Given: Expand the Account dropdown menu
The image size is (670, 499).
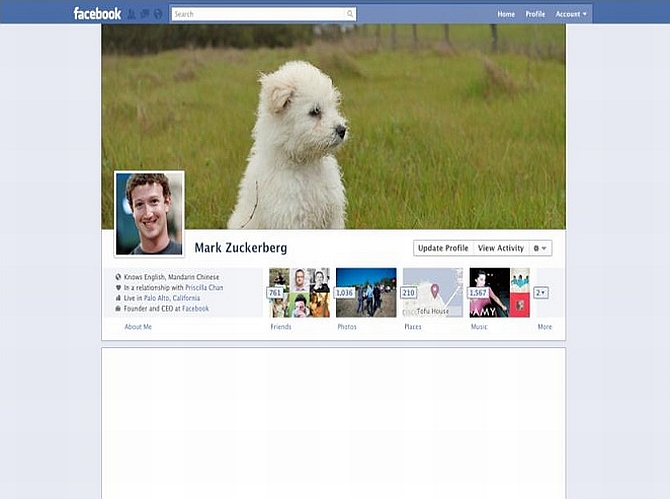Looking at the screenshot, I should (571, 14).
